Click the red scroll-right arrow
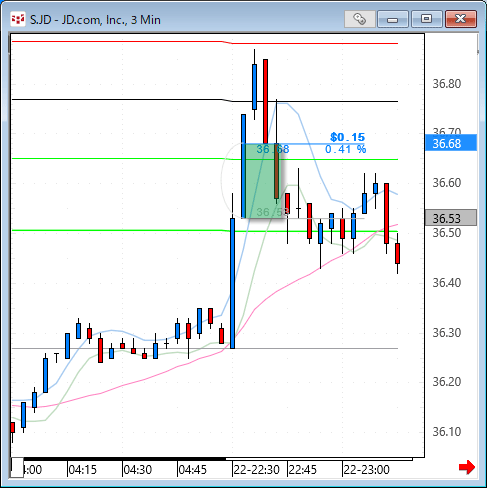The width and height of the screenshot is (487, 488). [467, 467]
